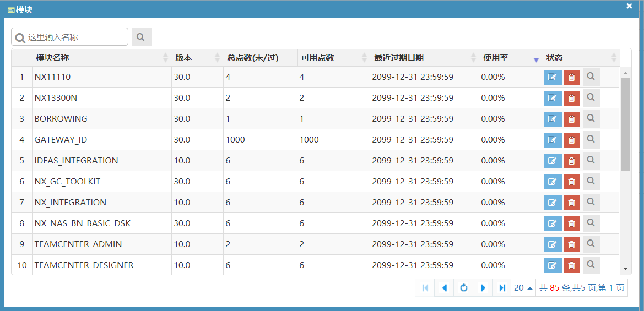Edit the GATEWAY_ID module entry
Viewport: 644px width, 311px height.
tap(553, 140)
